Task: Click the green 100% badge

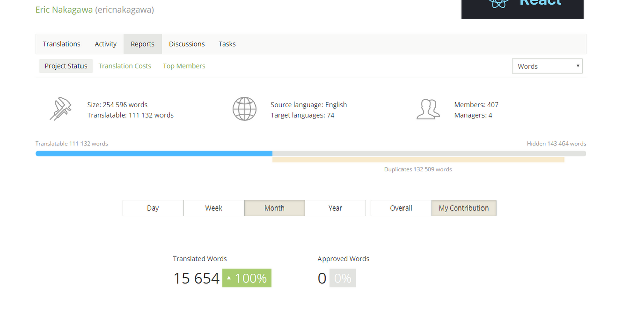Action: coord(247,278)
